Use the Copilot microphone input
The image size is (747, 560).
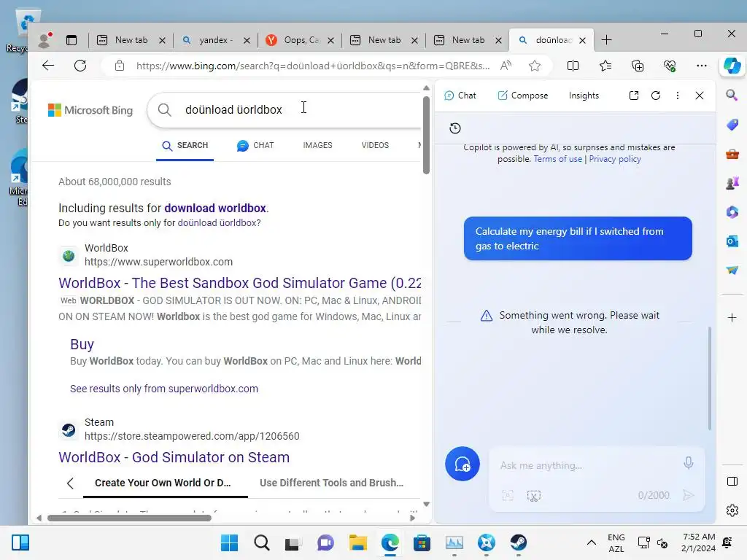(689, 462)
